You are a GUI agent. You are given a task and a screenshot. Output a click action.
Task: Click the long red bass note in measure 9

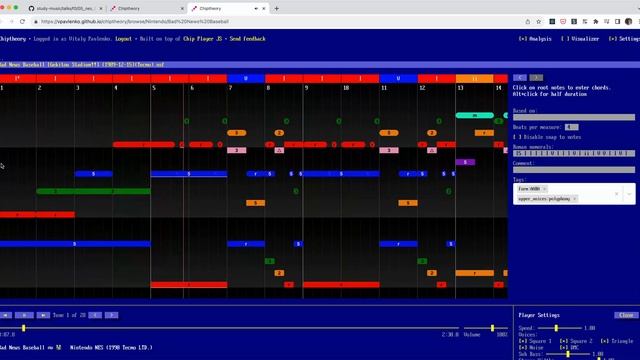click(x=341, y=284)
